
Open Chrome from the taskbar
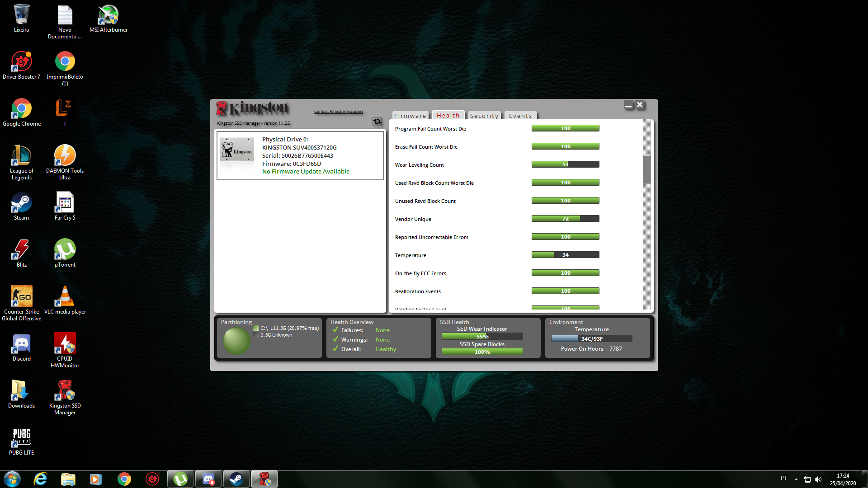(x=124, y=479)
